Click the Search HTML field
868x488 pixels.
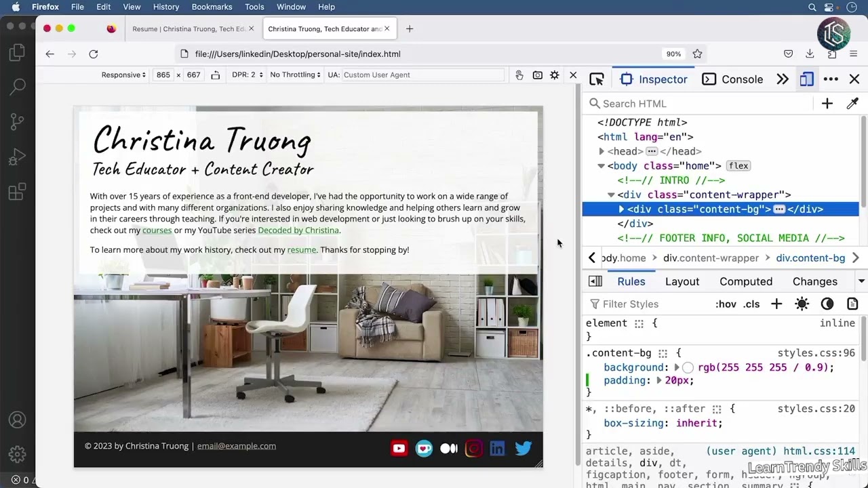(x=699, y=104)
